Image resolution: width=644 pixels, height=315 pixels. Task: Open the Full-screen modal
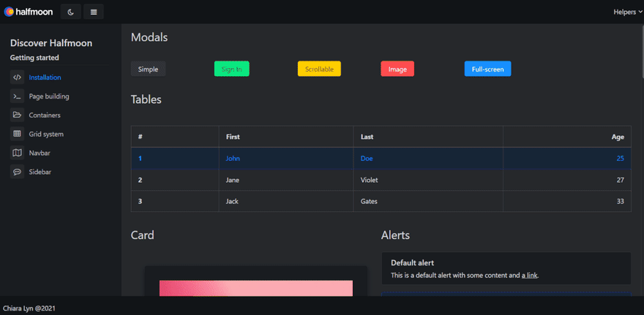[x=487, y=69]
